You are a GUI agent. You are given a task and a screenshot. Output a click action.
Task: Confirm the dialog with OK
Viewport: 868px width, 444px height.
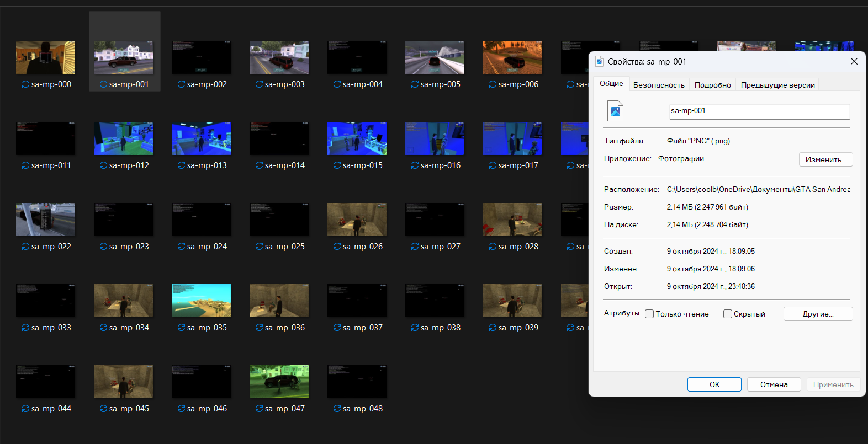pos(714,384)
